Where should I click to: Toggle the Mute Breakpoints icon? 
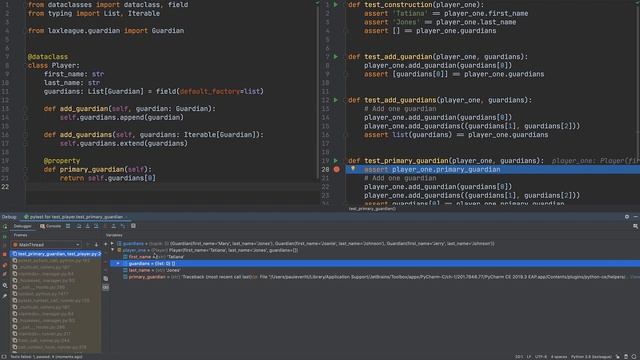point(5,274)
